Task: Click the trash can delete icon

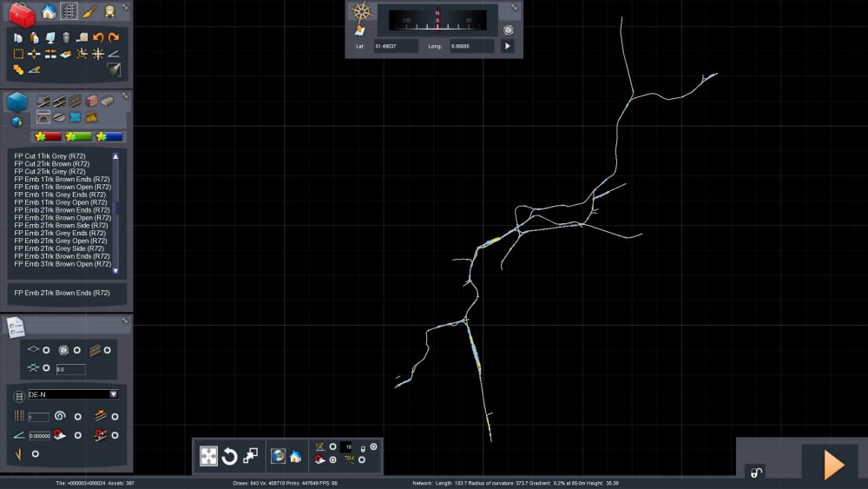Action: (x=66, y=37)
